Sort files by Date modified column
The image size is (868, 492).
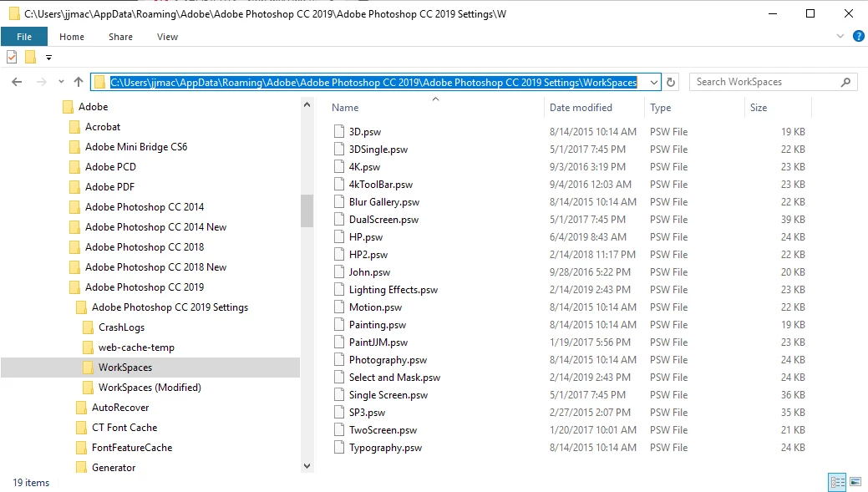[x=581, y=108]
